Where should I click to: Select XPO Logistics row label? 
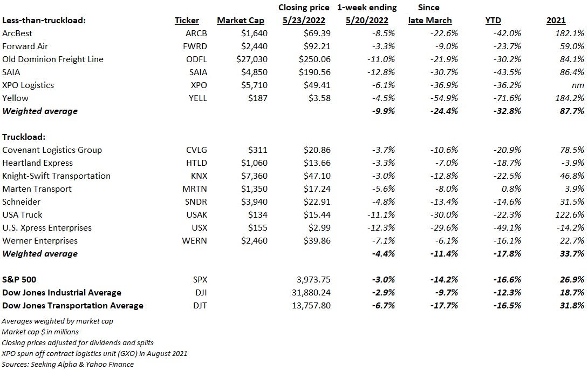[28, 85]
